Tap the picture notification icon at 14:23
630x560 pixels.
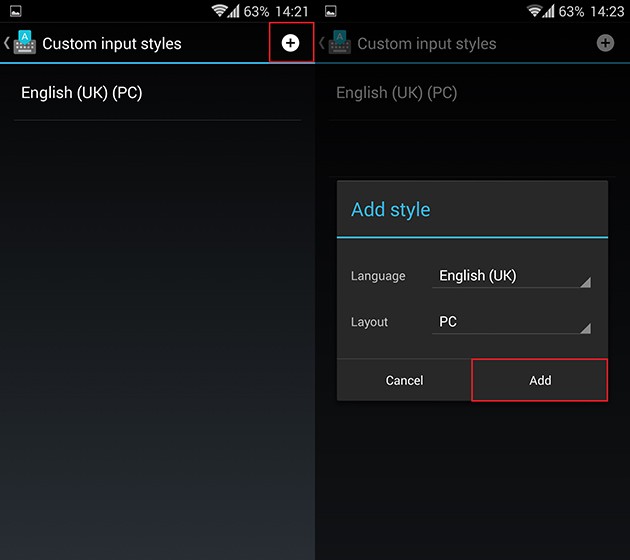[331, 11]
